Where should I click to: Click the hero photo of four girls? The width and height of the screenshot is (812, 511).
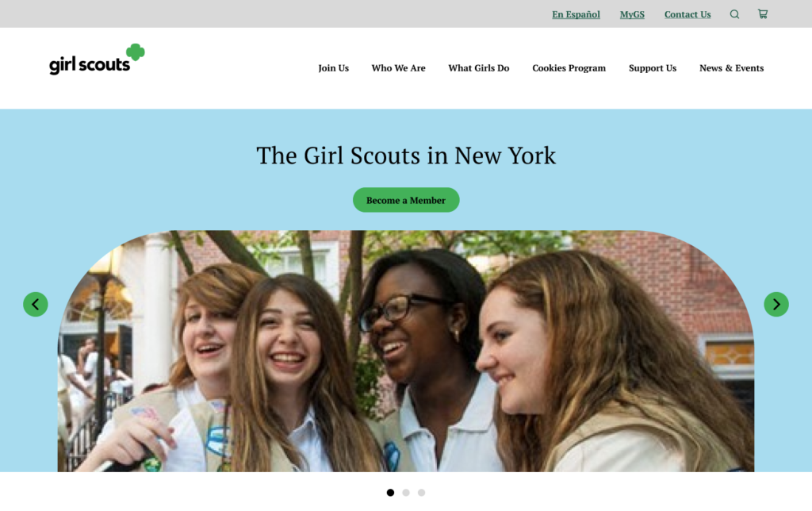[x=406, y=351]
